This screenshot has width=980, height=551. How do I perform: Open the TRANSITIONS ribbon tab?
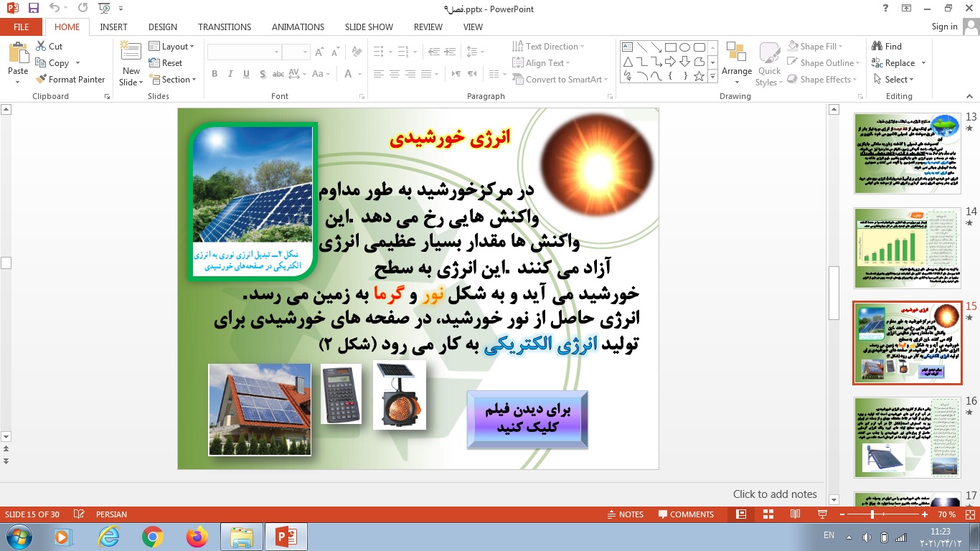point(225,27)
